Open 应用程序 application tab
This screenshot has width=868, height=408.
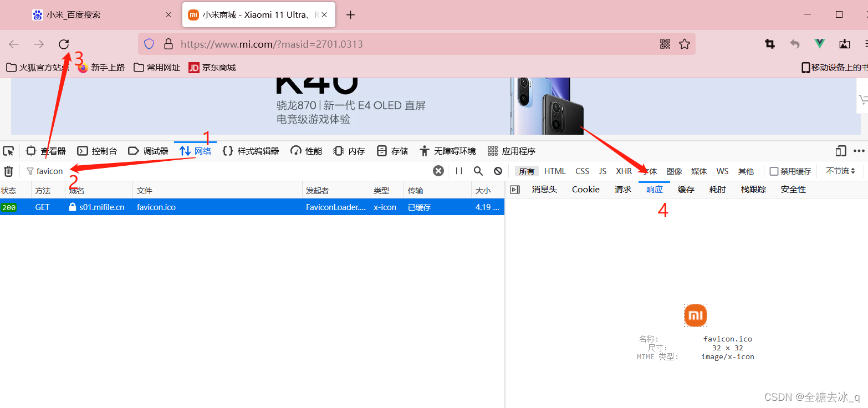[x=512, y=151]
